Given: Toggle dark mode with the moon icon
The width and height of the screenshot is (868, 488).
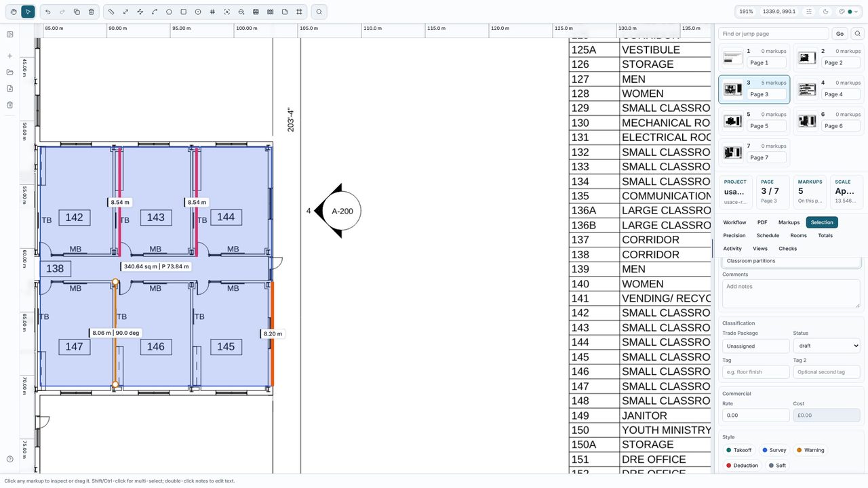Looking at the screenshot, I should click(x=825, y=12).
